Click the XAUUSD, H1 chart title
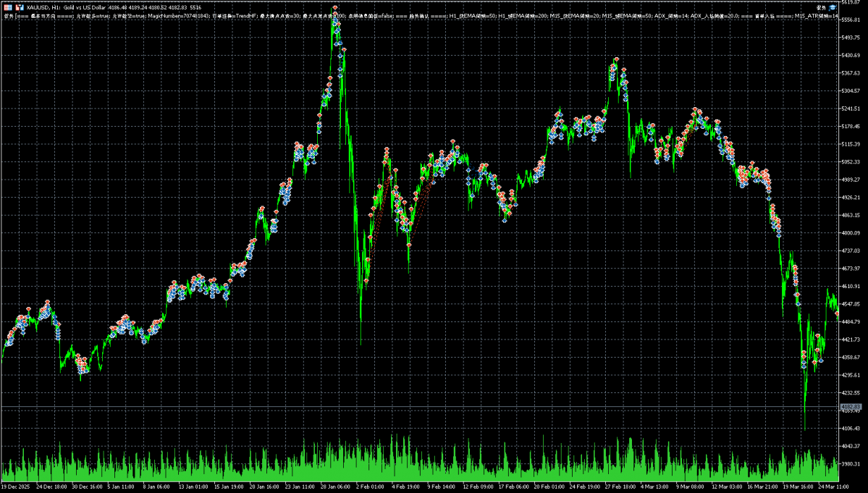The height and width of the screenshot is (493, 868). [x=43, y=8]
